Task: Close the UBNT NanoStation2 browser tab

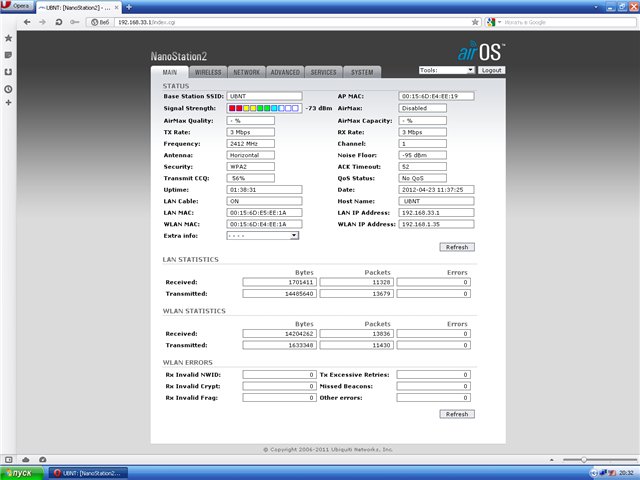Action: (x=116, y=7)
